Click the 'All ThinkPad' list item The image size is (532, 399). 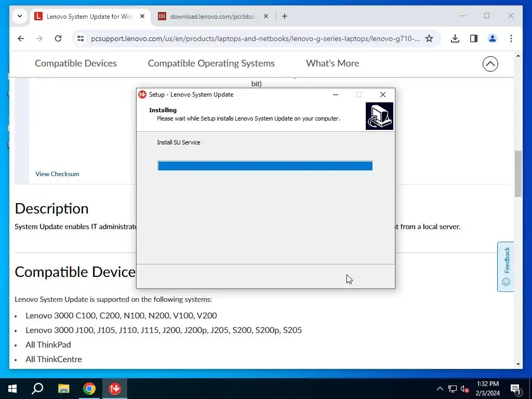(x=48, y=345)
